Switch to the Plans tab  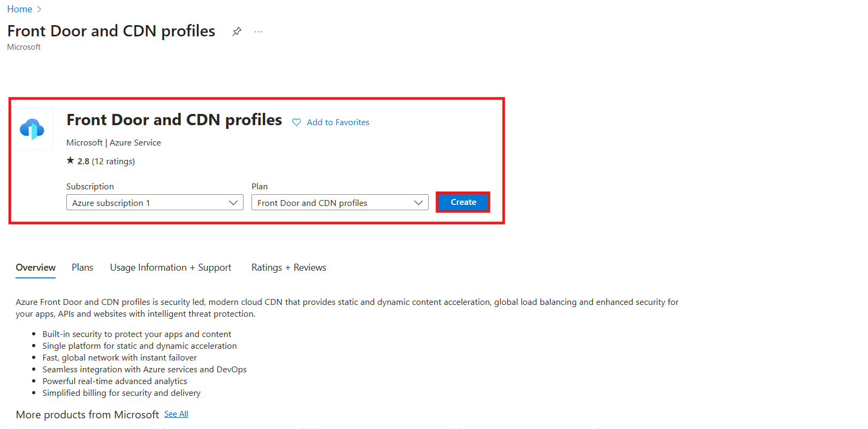pyautogui.click(x=82, y=267)
